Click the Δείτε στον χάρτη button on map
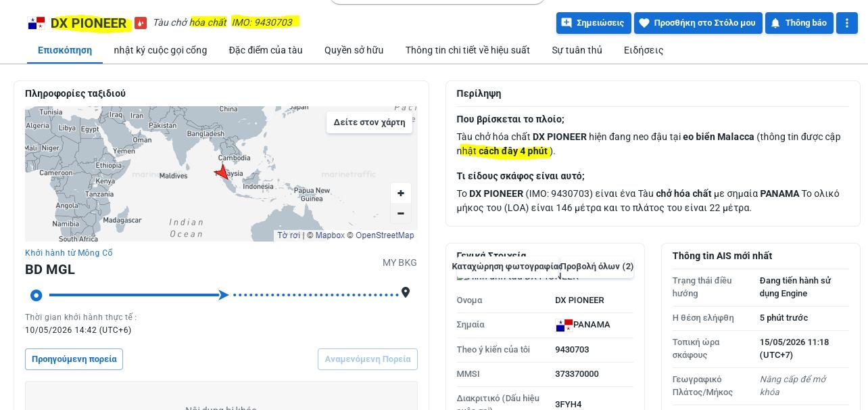Image resolution: width=868 pixels, height=410 pixels. (x=369, y=122)
